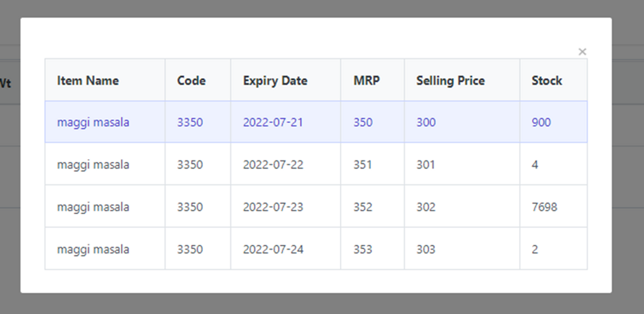Viewport: 644px width, 314px height.
Task: Click stock value 2
Action: click(535, 249)
